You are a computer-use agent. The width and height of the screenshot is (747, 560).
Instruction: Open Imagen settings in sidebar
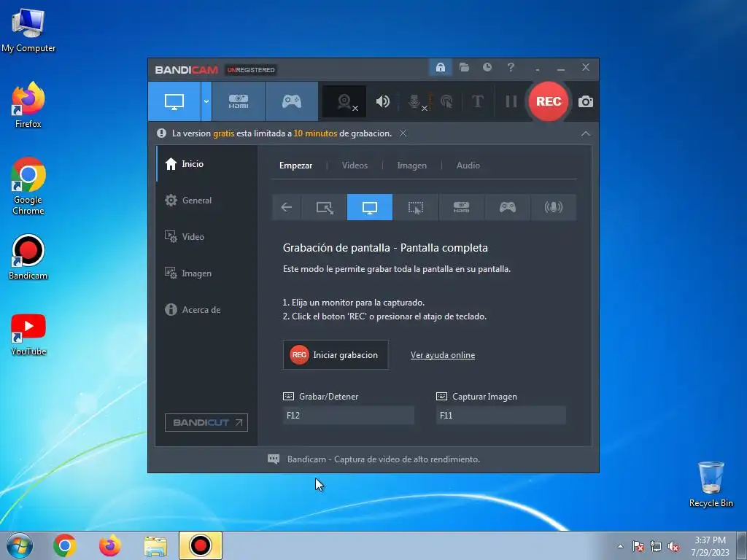[x=207, y=273]
